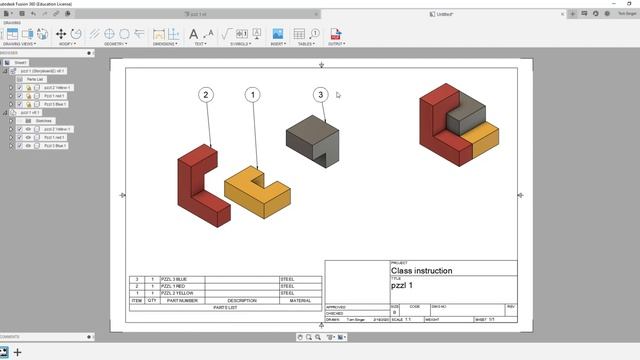
Task: Open the user account name menu
Action: tap(627, 13)
